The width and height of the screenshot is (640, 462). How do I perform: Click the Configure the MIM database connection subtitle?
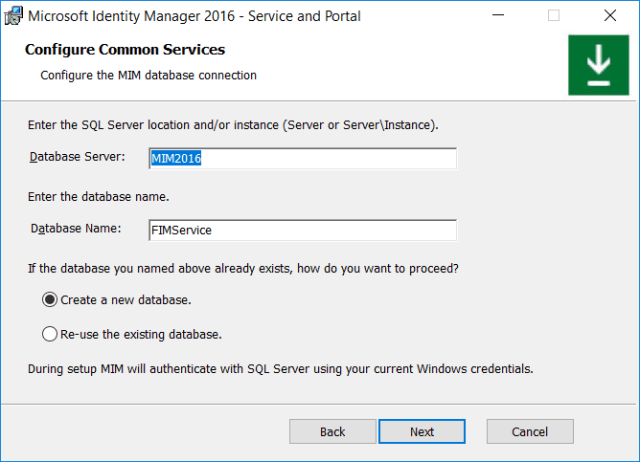click(148, 75)
